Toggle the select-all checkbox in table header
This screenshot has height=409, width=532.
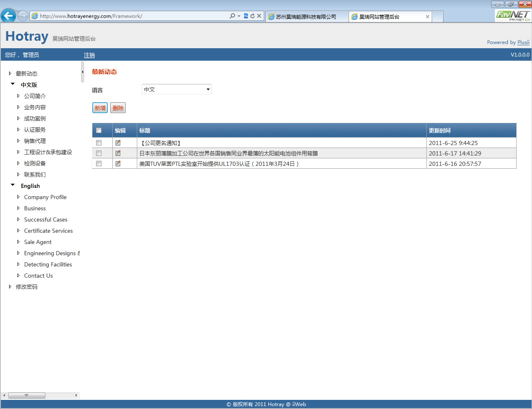(99, 131)
